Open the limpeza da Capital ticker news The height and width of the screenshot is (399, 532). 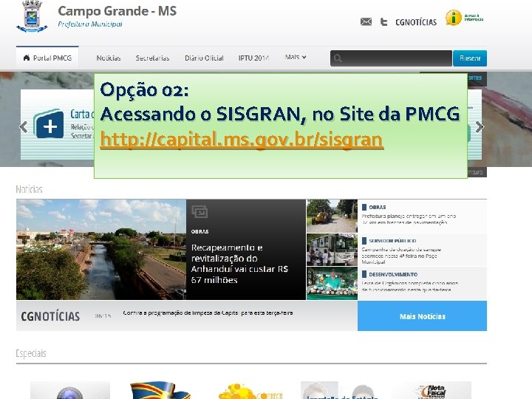[x=208, y=313]
